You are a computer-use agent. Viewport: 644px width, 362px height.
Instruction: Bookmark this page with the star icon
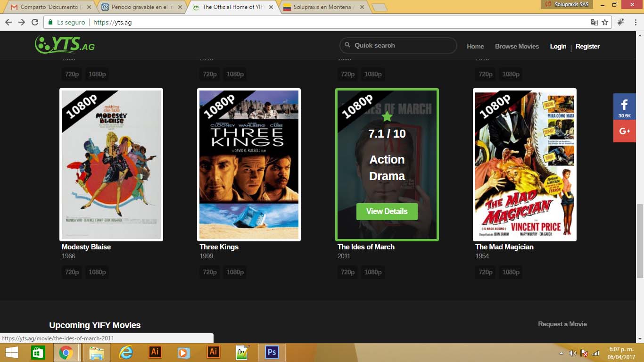[x=605, y=22]
